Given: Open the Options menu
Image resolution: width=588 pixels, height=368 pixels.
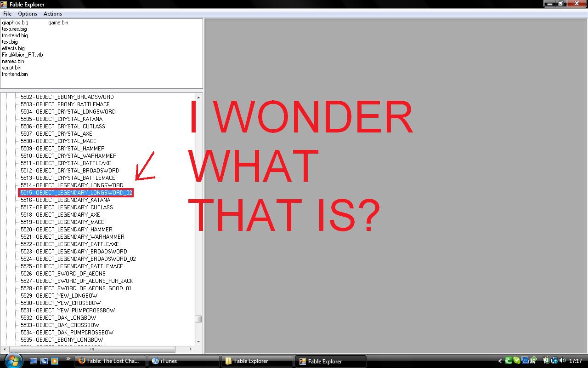Looking at the screenshot, I should coord(28,14).
